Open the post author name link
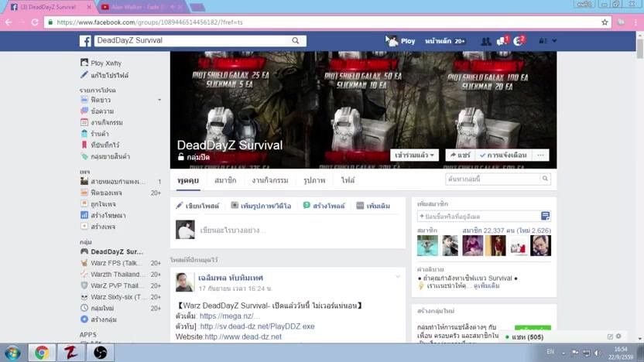This screenshot has height=362, width=644. 231,278
